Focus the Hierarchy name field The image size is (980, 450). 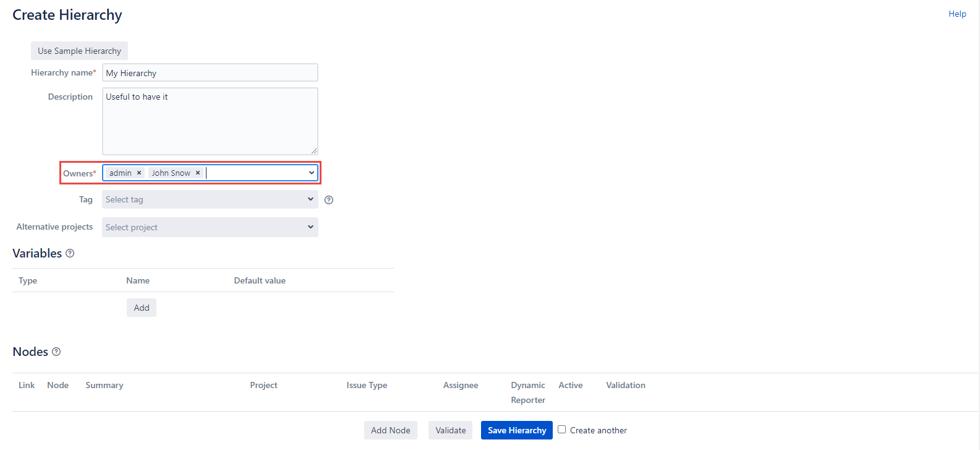(x=210, y=73)
